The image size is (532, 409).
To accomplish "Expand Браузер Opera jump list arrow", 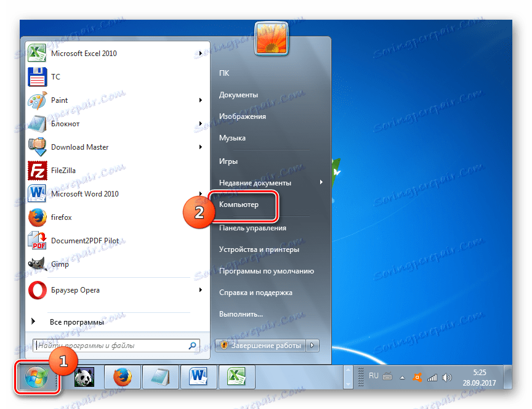I will tap(201, 290).
